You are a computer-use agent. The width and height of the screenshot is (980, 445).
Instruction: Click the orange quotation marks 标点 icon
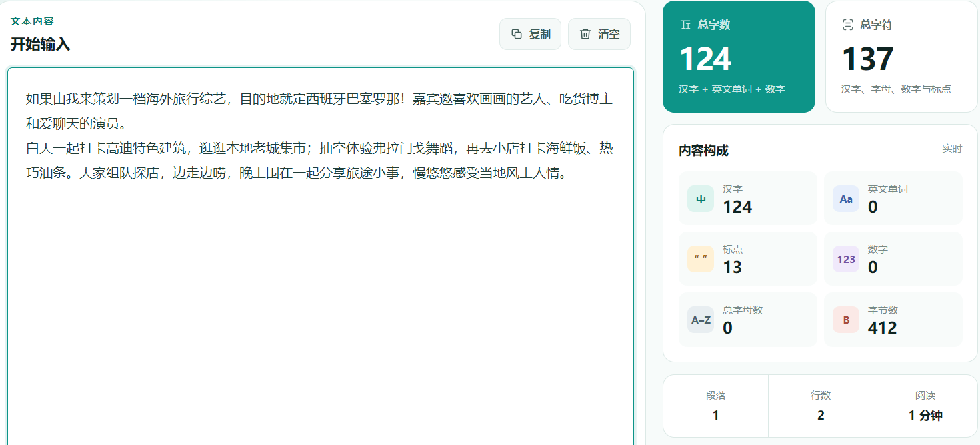pos(701,259)
